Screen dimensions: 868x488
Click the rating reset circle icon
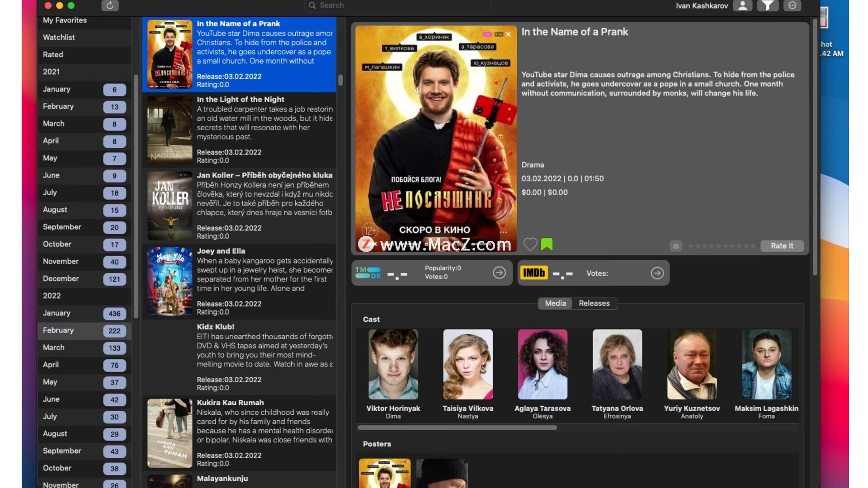pos(676,246)
